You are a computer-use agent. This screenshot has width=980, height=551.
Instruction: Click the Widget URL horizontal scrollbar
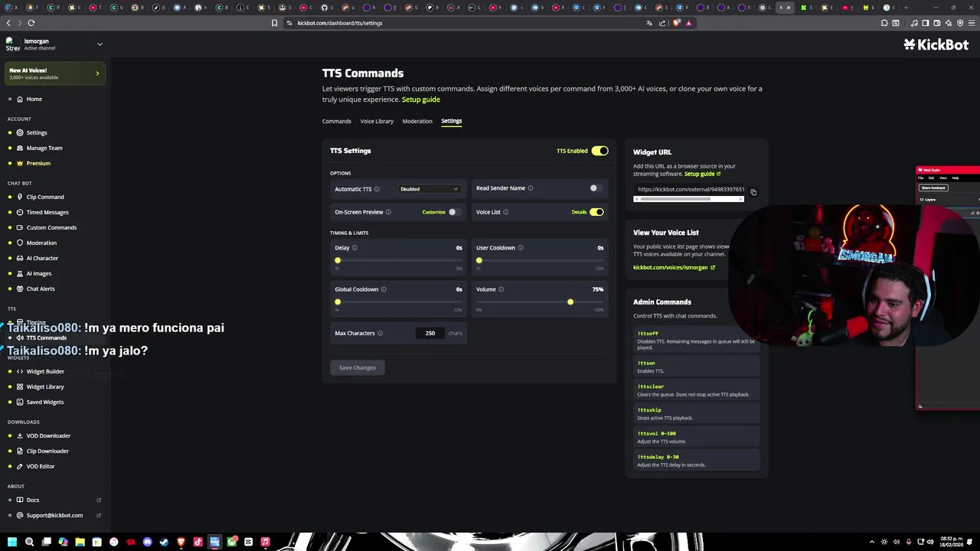(688, 200)
